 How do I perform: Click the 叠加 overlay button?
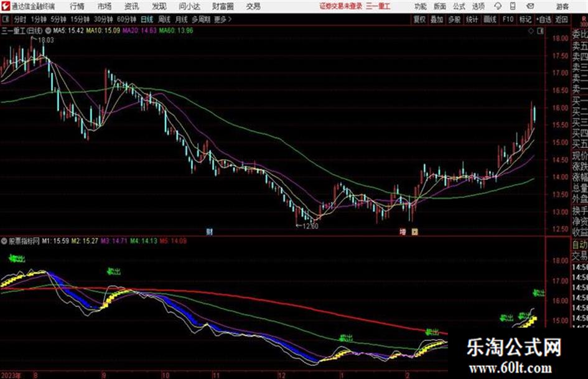click(437, 19)
